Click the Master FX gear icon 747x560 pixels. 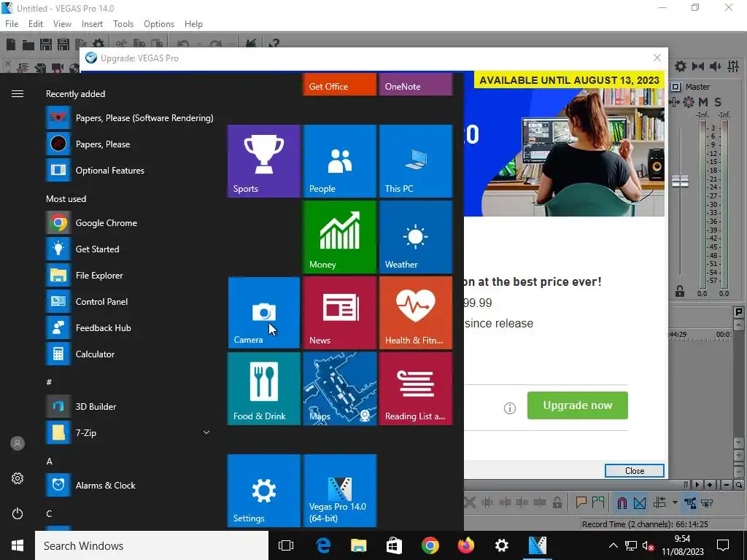click(689, 102)
